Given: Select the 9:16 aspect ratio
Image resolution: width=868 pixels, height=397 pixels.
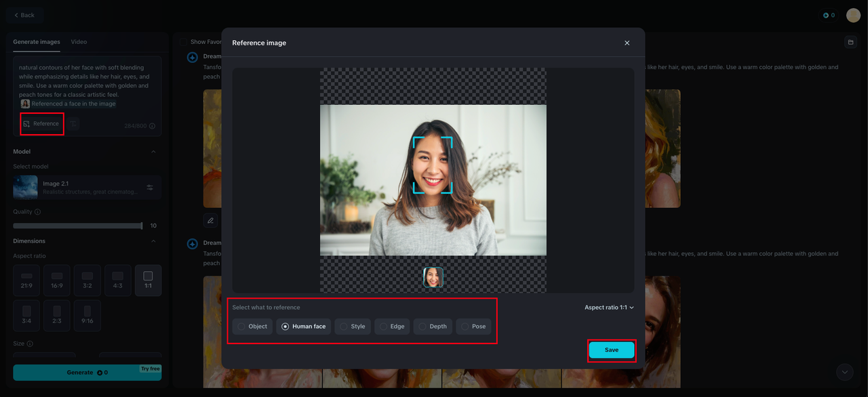Looking at the screenshot, I should point(87,316).
